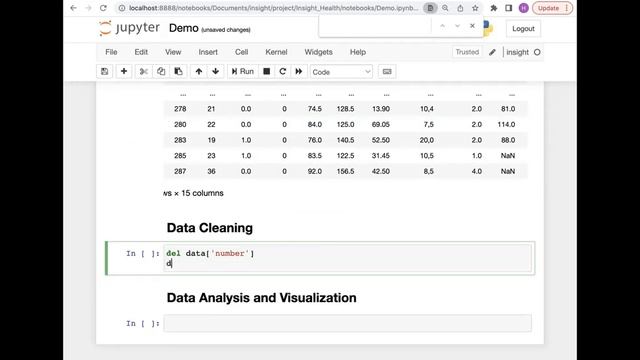Image resolution: width=640 pixels, height=360 pixels.
Task: Click the value 20,0 in row 283
Action: pyautogui.click(x=427, y=140)
